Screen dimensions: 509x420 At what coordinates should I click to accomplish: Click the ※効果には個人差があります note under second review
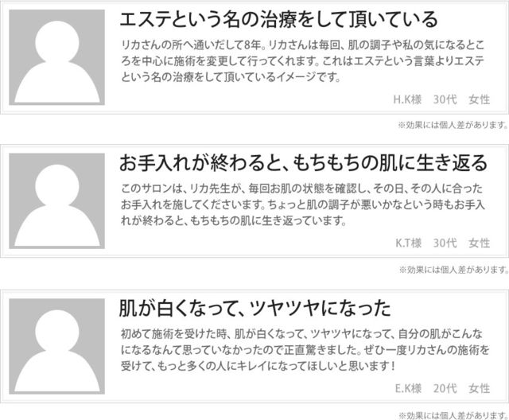[453, 270]
